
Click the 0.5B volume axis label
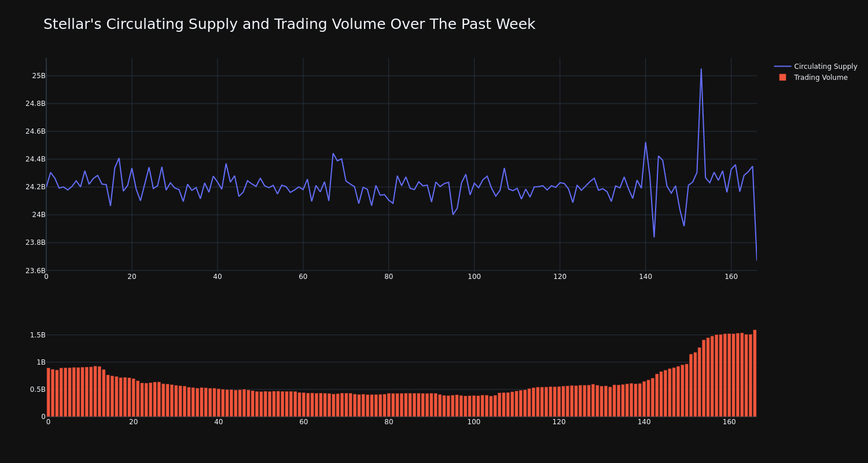coord(38,389)
